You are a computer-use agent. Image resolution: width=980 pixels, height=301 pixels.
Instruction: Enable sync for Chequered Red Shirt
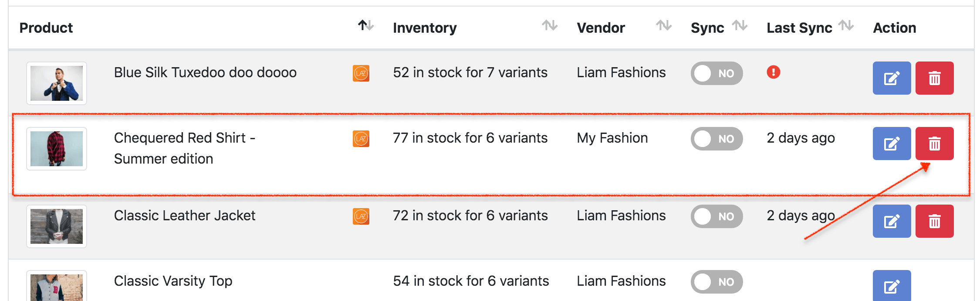point(716,139)
